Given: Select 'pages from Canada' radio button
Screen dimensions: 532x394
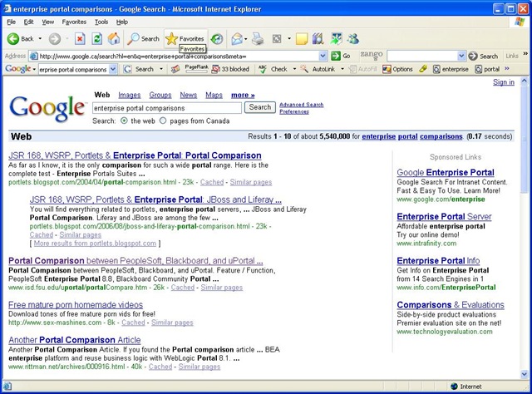Looking at the screenshot, I should coord(163,121).
